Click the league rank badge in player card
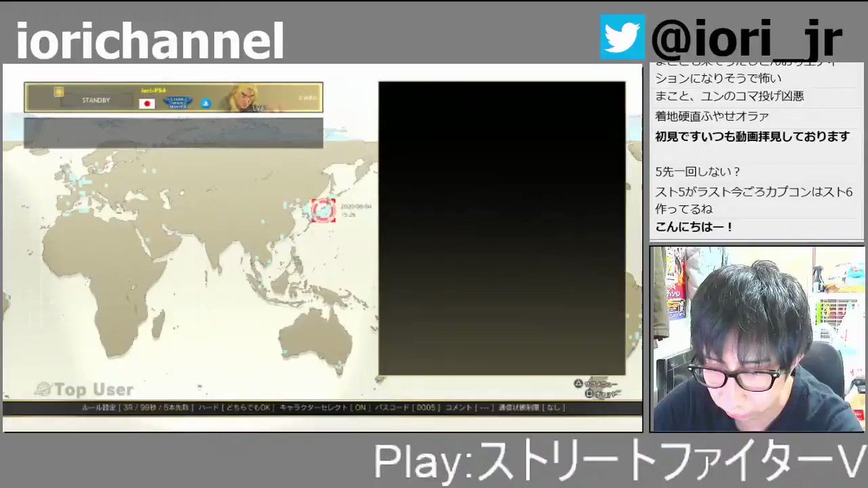The width and height of the screenshot is (868, 488). 177,102
